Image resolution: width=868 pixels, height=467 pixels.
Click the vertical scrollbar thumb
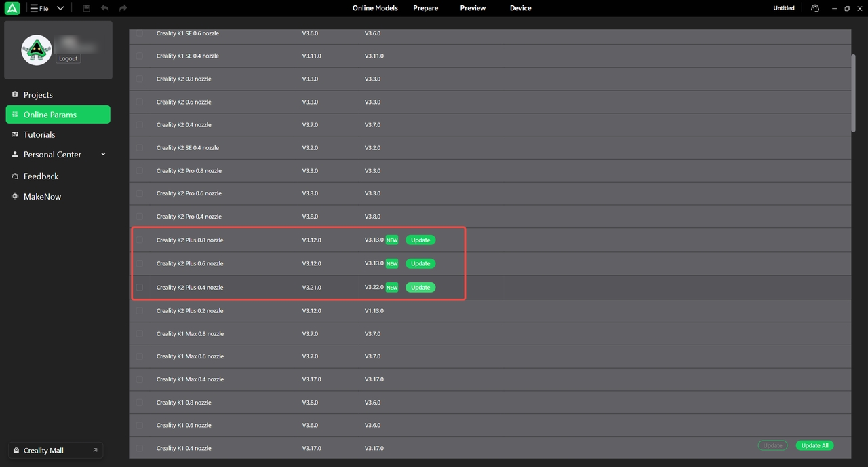854,93
